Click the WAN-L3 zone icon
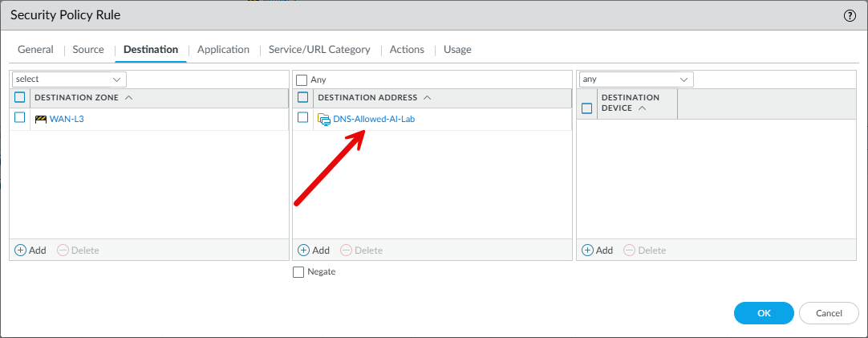The image size is (868, 338). pyautogui.click(x=40, y=119)
